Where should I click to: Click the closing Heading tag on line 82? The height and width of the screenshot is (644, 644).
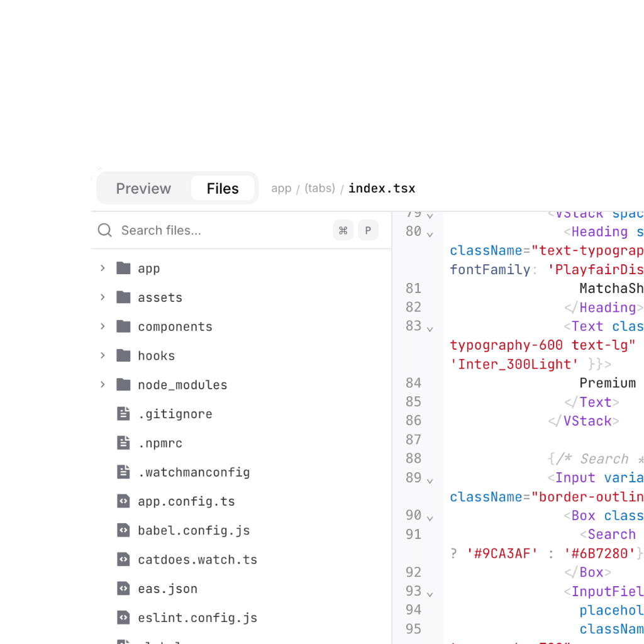604,308
